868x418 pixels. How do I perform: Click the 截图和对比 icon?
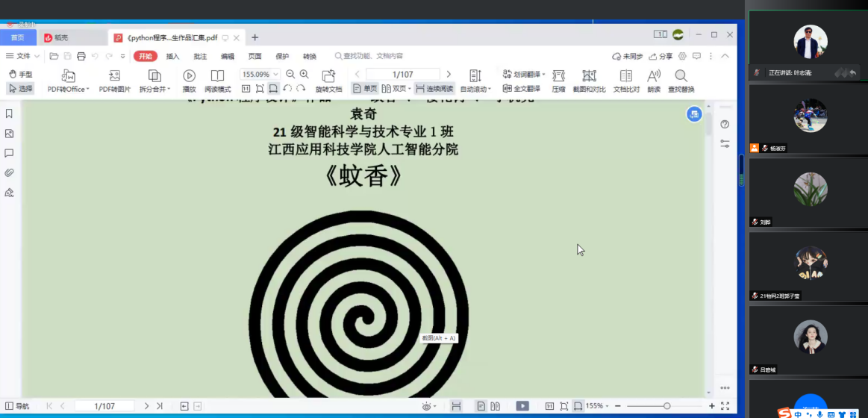tap(589, 75)
